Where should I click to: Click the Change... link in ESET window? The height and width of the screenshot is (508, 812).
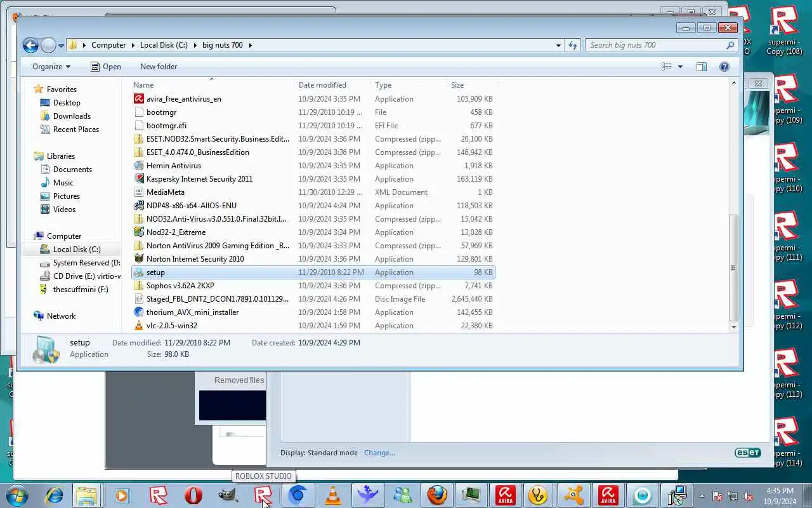point(379,453)
